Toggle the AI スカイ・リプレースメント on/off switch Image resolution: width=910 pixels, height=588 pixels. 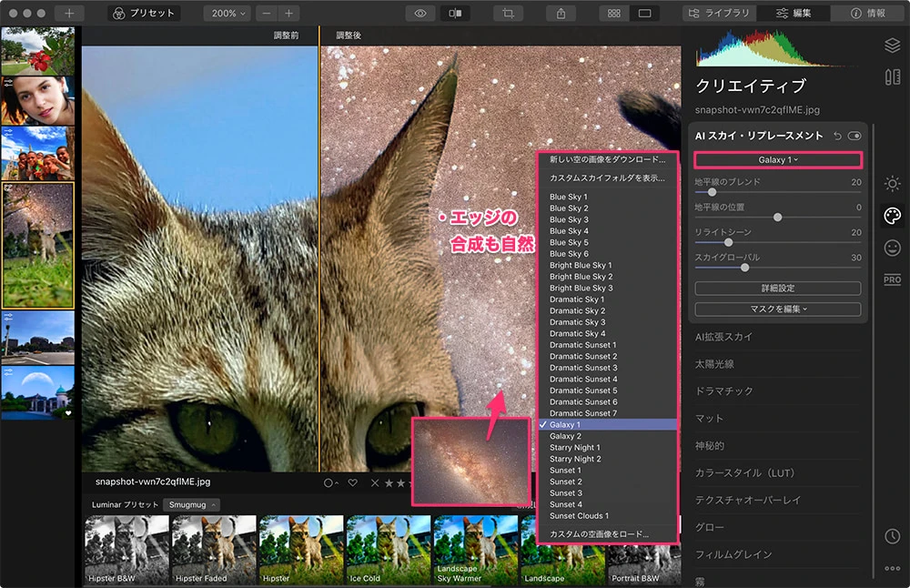pyautogui.click(x=854, y=136)
